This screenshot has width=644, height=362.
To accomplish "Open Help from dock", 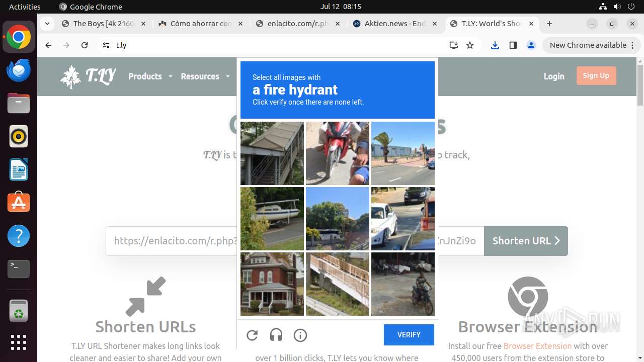I will click(x=19, y=236).
